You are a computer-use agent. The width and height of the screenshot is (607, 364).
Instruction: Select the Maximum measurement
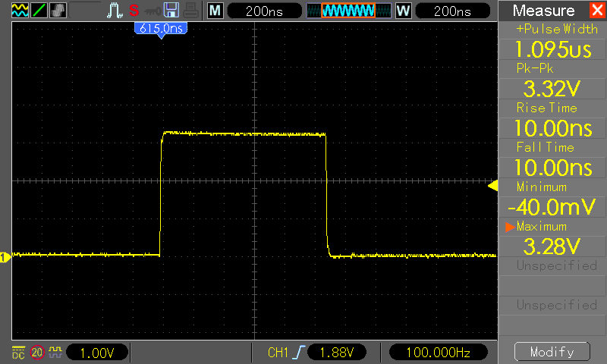pos(542,226)
